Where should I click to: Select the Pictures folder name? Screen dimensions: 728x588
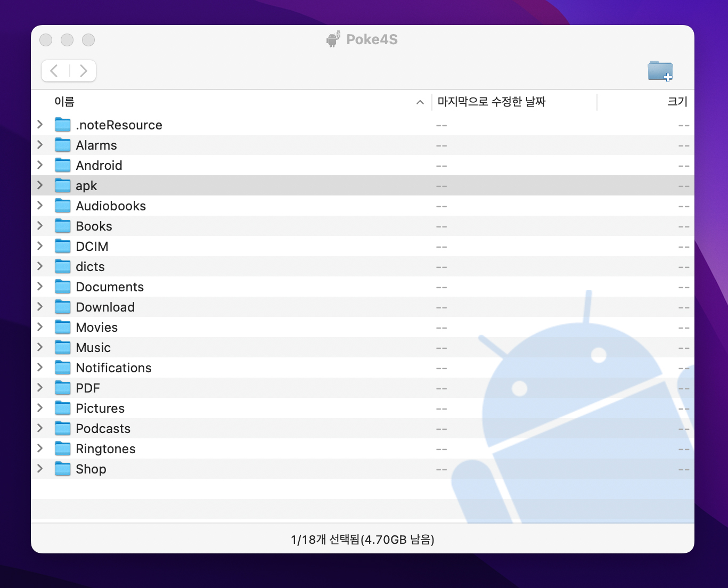tap(100, 409)
